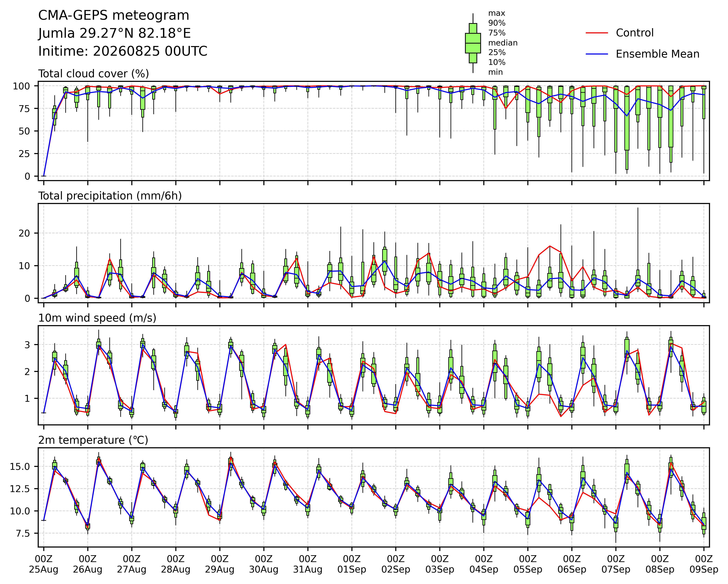Image resolution: width=728 pixels, height=584 pixels.
Task: Click the 'max' percentile legend label
Action: 497,14
